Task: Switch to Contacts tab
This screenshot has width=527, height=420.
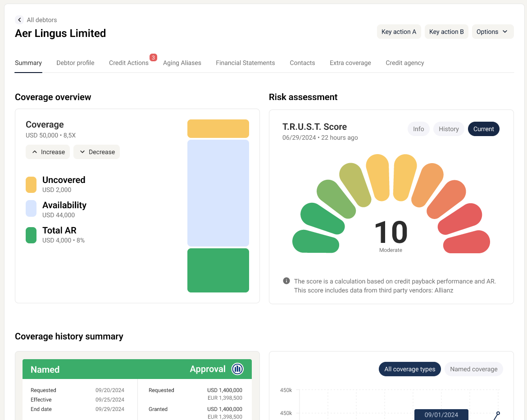Action: pyautogui.click(x=303, y=63)
